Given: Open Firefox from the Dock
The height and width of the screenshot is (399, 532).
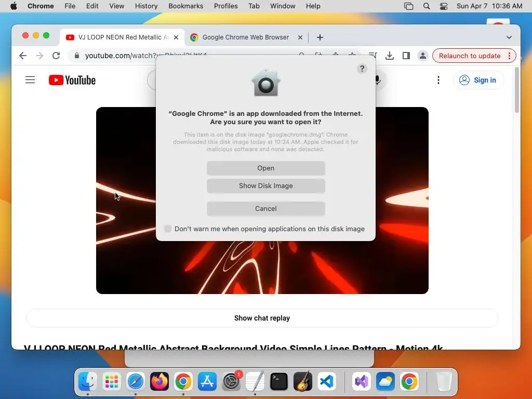Looking at the screenshot, I should click(x=159, y=381).
